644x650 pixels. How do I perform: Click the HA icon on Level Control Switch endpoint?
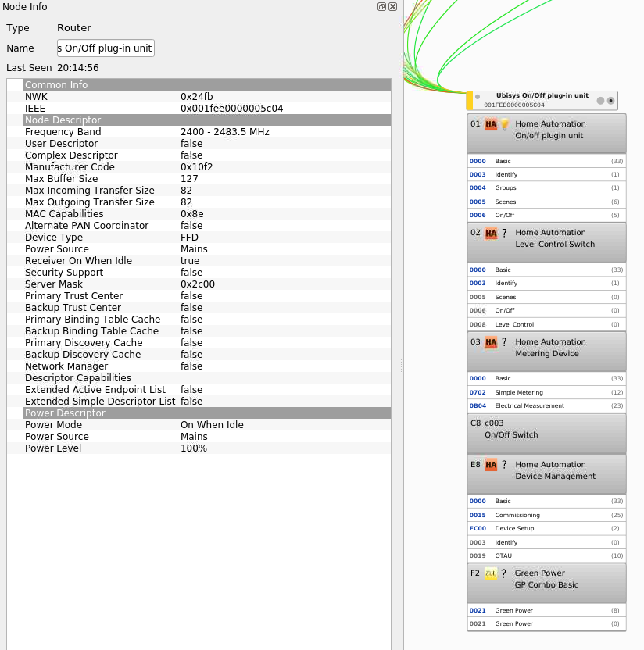[490, 232]
